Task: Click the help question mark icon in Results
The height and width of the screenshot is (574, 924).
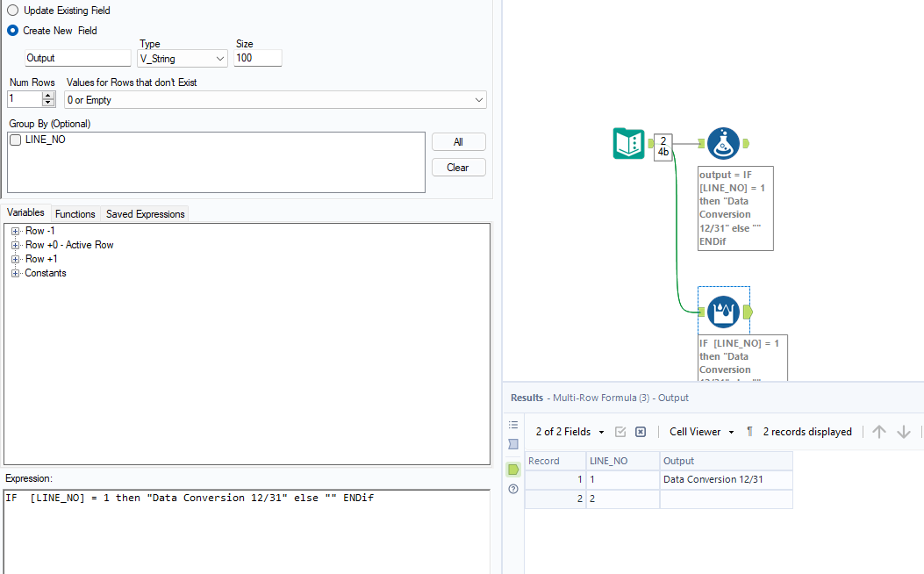Action: pyautogui.click(x=513, y=489)
